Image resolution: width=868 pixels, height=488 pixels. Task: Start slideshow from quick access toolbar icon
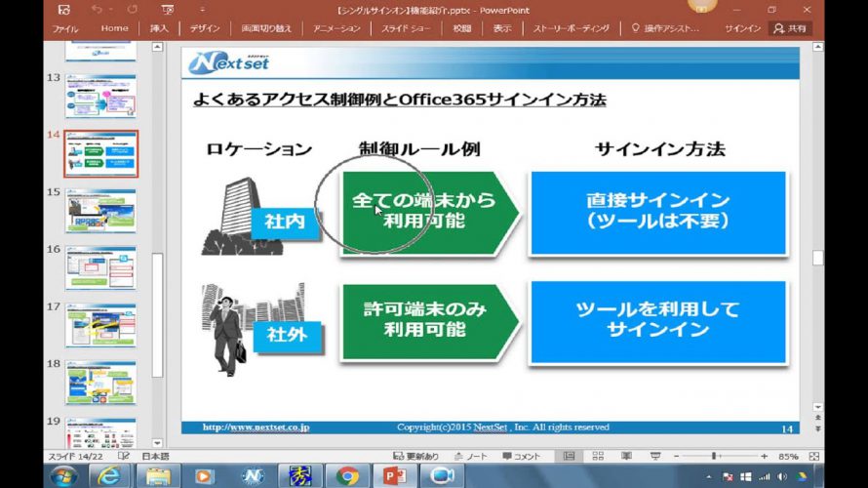[x=167, y=10]
